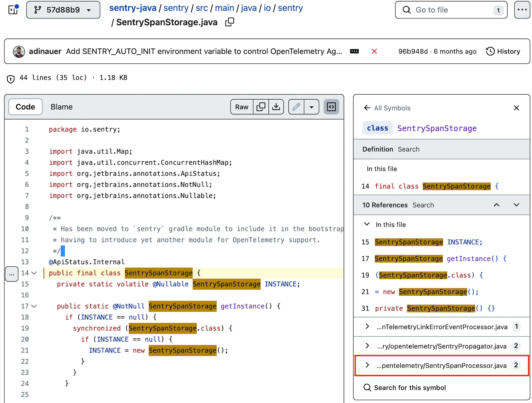Switch to the Blame tab

tap(61, 107)
